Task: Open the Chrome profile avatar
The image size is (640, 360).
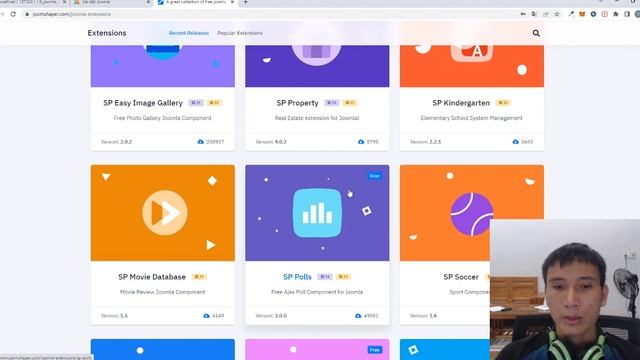Action: pyautogui.click(x=638, y=14)
